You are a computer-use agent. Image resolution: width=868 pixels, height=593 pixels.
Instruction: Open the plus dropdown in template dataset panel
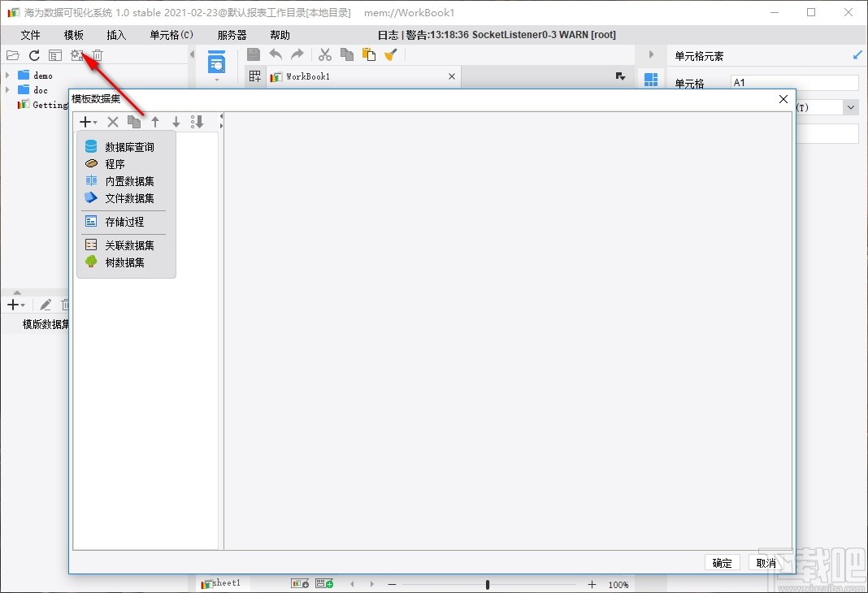[x=16, y=305]
